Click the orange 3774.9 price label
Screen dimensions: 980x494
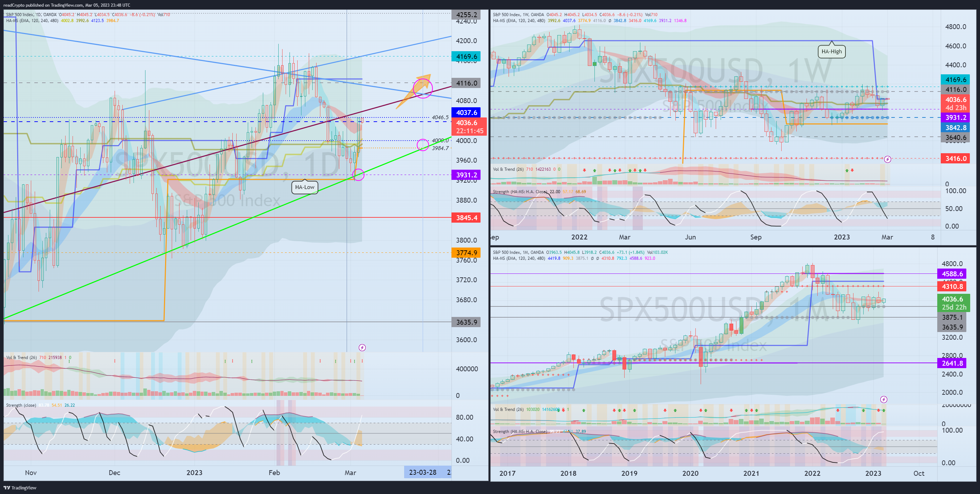(467, 253)
